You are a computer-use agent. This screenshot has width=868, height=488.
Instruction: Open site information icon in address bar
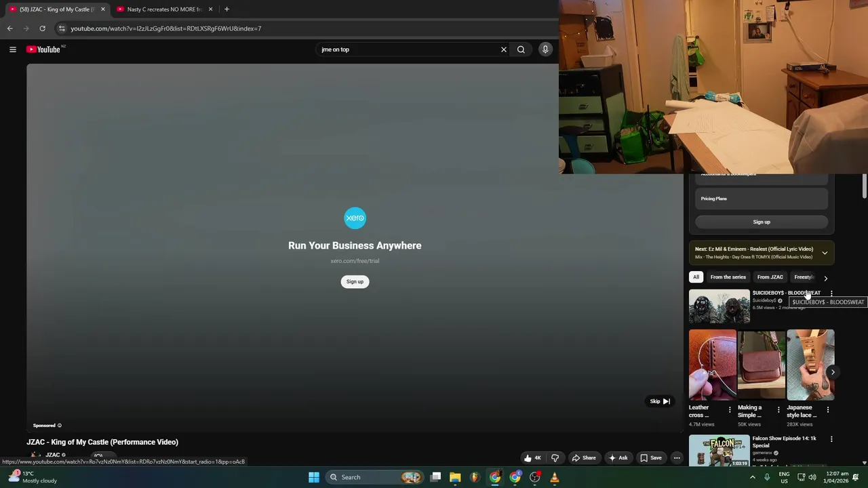(62, 28)
